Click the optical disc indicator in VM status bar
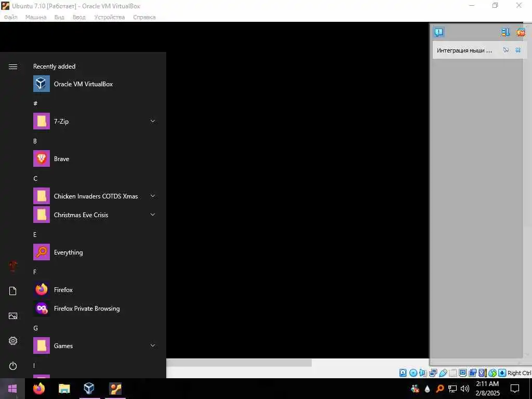This screenshot has width=532, height=399. 413,373
